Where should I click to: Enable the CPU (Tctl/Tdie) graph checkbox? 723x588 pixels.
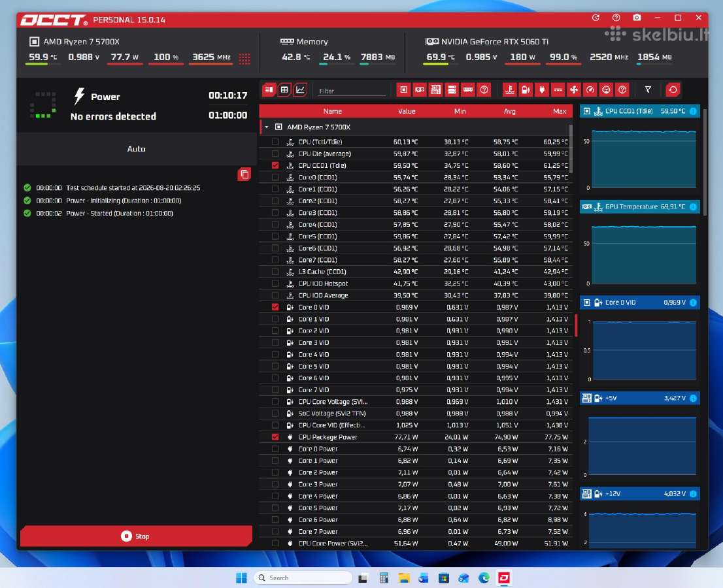(275, 142)
